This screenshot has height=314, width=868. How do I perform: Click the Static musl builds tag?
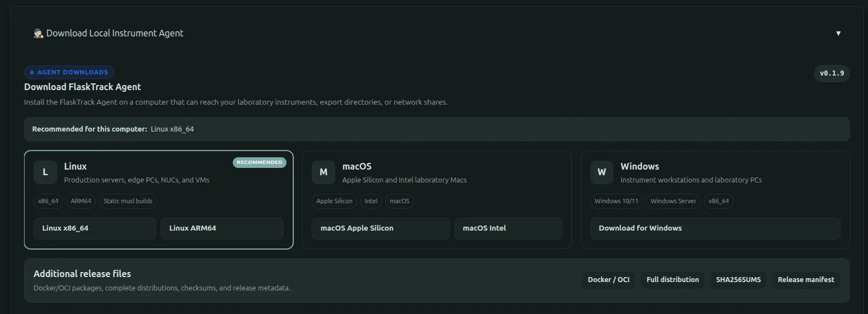point(128,201)
